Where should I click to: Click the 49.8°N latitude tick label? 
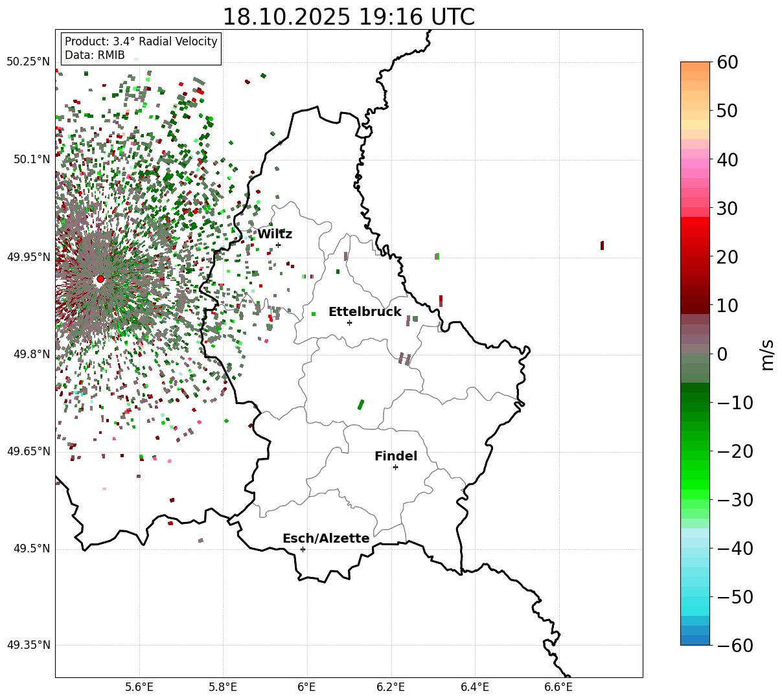(x=31, y=354)
